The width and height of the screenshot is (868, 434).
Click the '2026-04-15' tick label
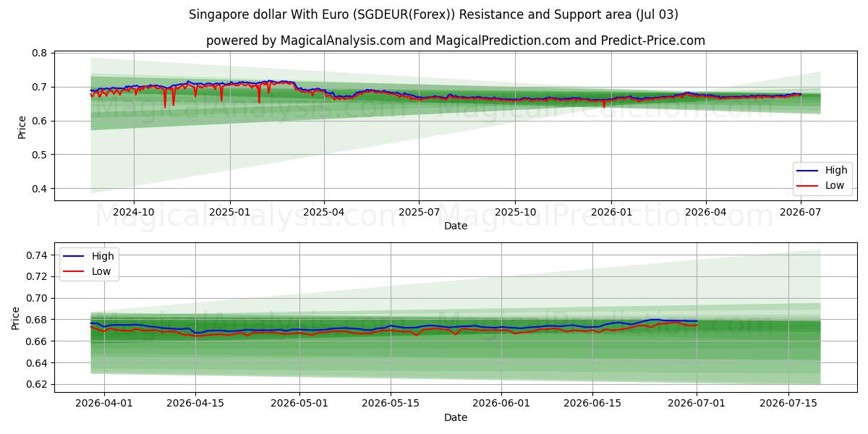pyautogui.click(x=196, y=404)
